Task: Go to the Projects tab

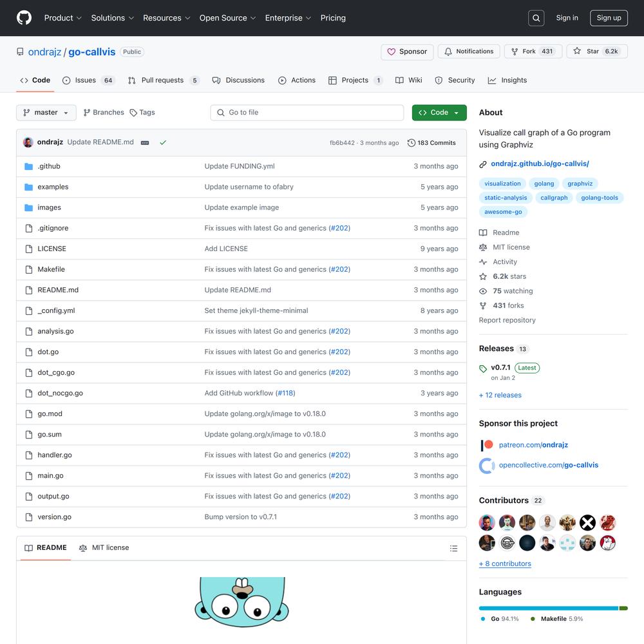Action: pyautogui.click(x=355, y=80)
